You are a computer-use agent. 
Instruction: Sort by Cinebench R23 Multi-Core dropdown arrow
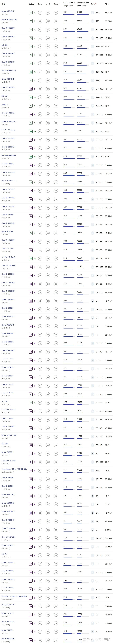(x=87, y=5)
